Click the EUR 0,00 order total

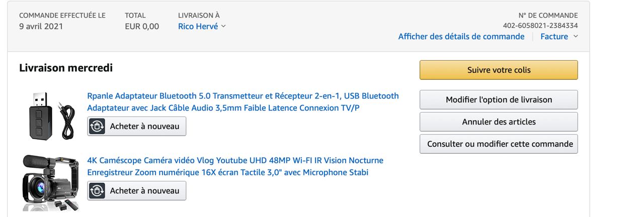coord(142,27)
